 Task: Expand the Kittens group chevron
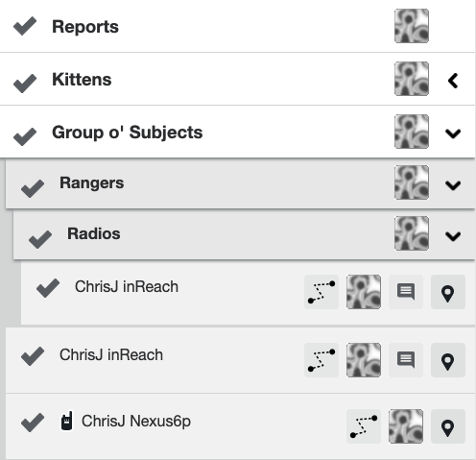[453, 81]
